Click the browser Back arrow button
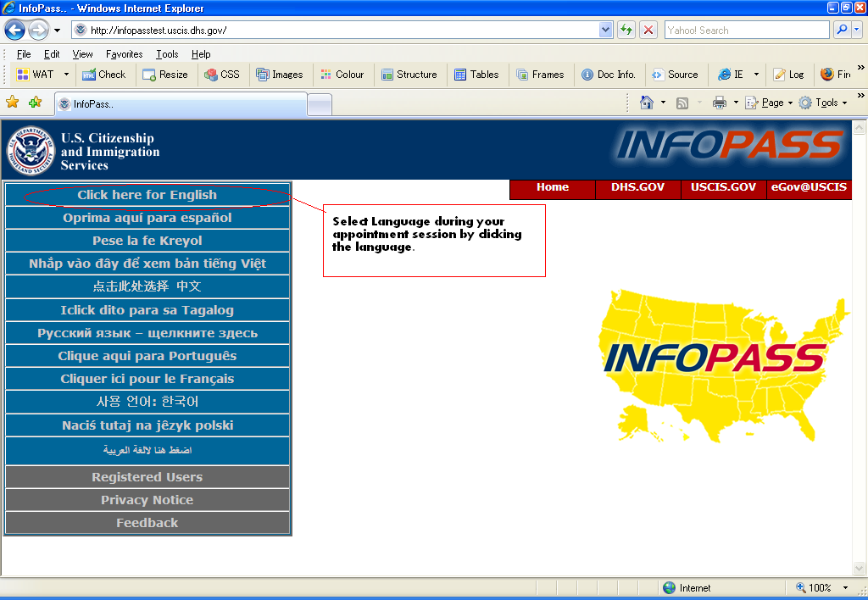The image size is (868, 600). click(x=15, y=30)
